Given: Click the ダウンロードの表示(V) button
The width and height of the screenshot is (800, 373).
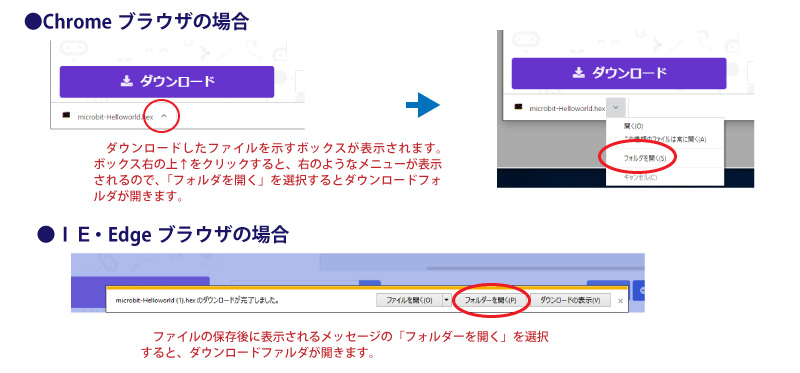Looking at the screenshot, I should point(570,300).
